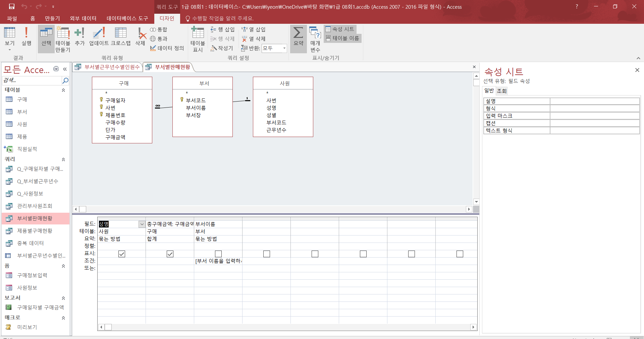Click the Run (실행) query icon

click(x=26, y=36)
